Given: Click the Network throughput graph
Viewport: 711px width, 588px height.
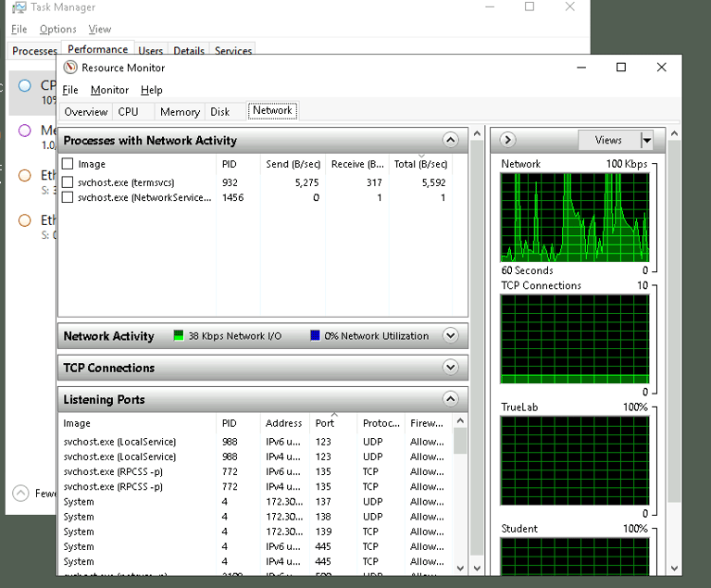Looking at the screenshot, I should pos(575,218).
